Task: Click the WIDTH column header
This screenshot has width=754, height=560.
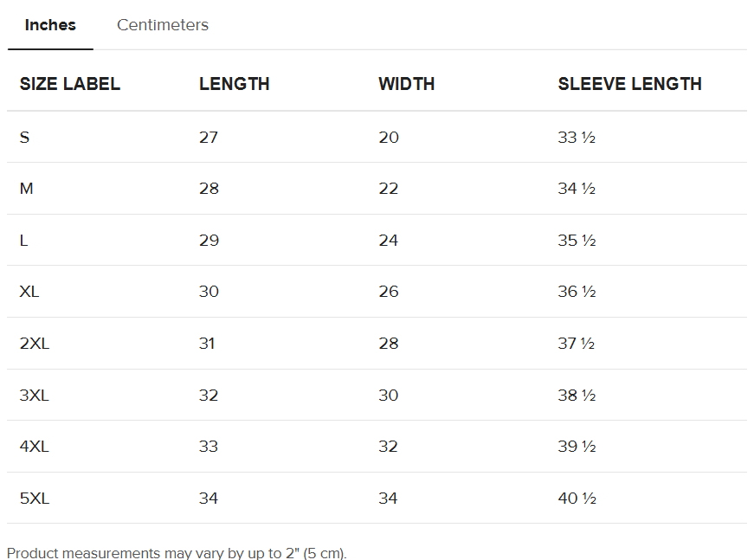Action: pyautogui.click(x=406, y=84)
